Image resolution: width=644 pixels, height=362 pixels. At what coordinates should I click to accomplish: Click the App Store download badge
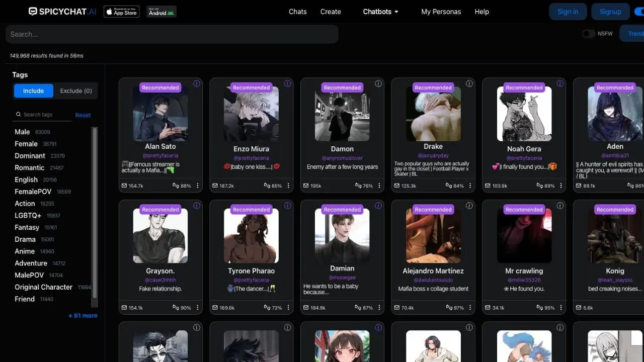121,12
